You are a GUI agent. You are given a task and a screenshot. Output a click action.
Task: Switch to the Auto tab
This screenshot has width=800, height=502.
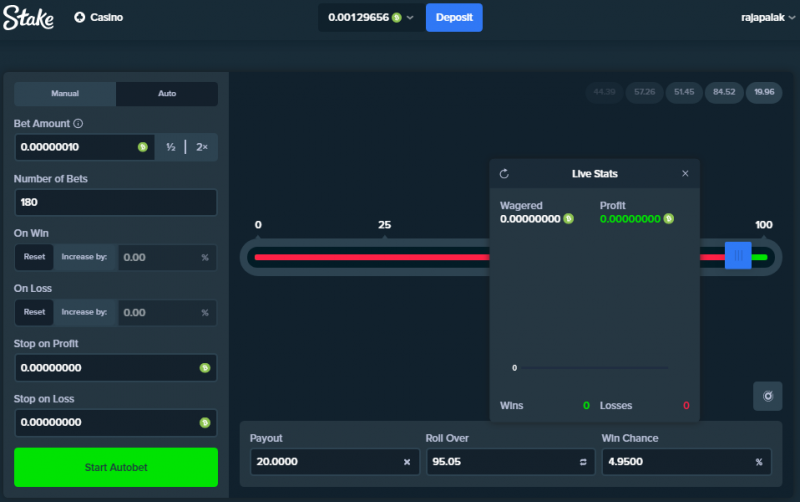point(167,93)
